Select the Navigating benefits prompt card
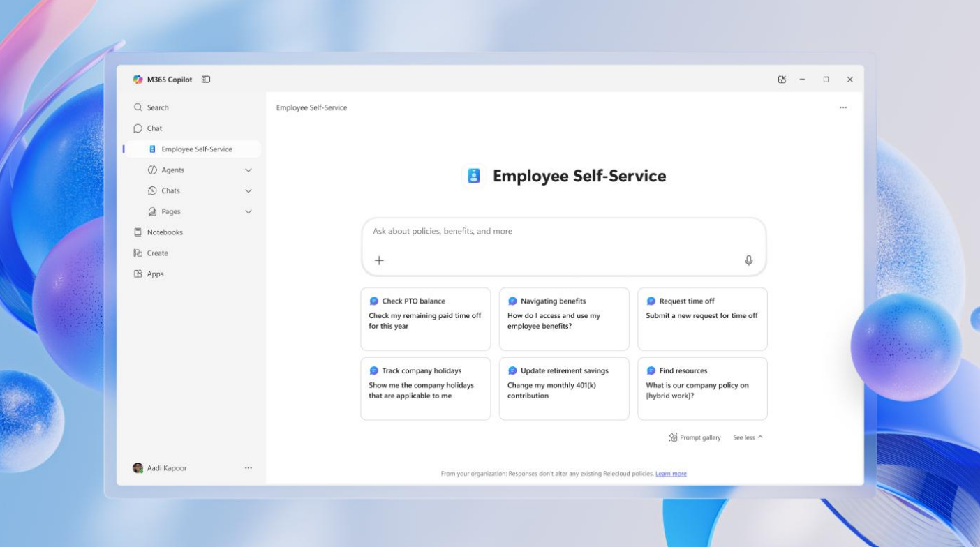Screen dimensions: 980x547 pos(564,319)
